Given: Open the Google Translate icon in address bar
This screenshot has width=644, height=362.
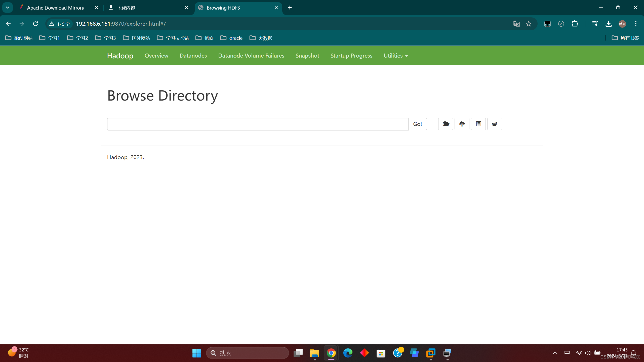Looking at the screenshot, I should click(516, 24).
